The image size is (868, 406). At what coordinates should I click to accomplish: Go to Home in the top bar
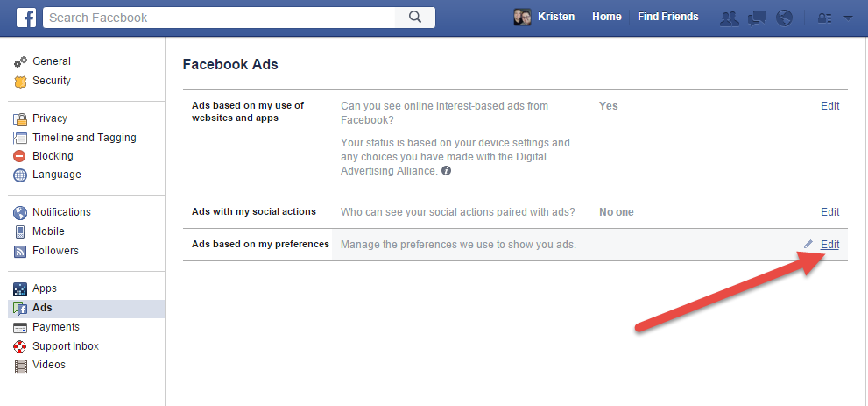606,17
